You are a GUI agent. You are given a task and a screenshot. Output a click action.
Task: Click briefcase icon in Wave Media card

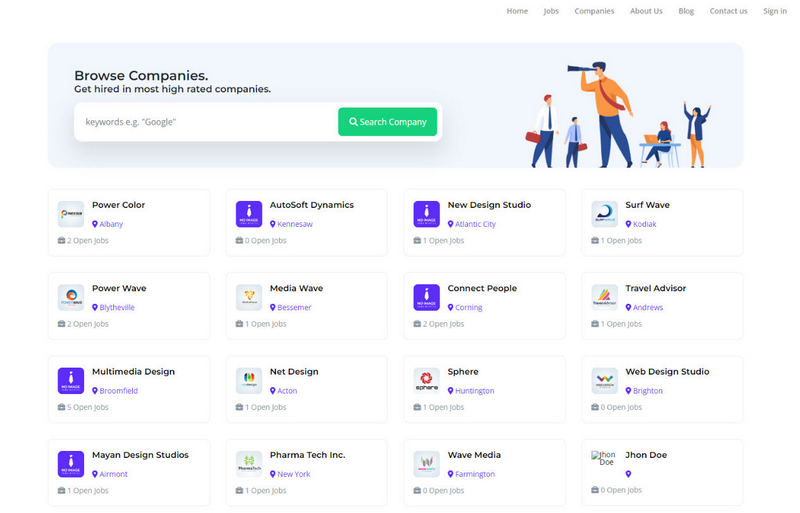pyautogui.click(x=417, y=490)
